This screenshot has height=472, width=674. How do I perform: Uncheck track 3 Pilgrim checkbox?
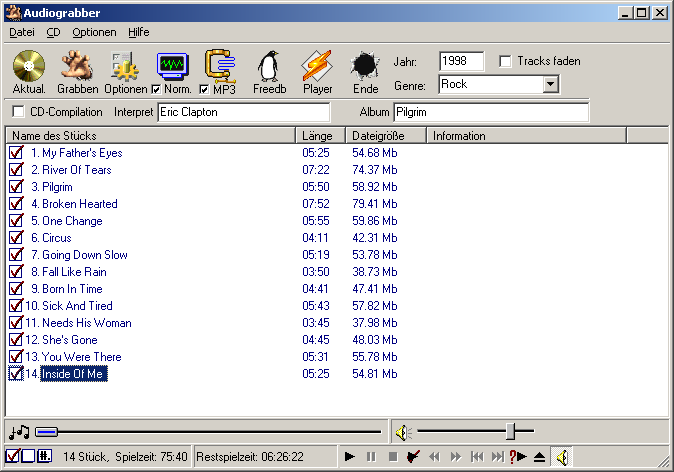(x=16, y=187)
